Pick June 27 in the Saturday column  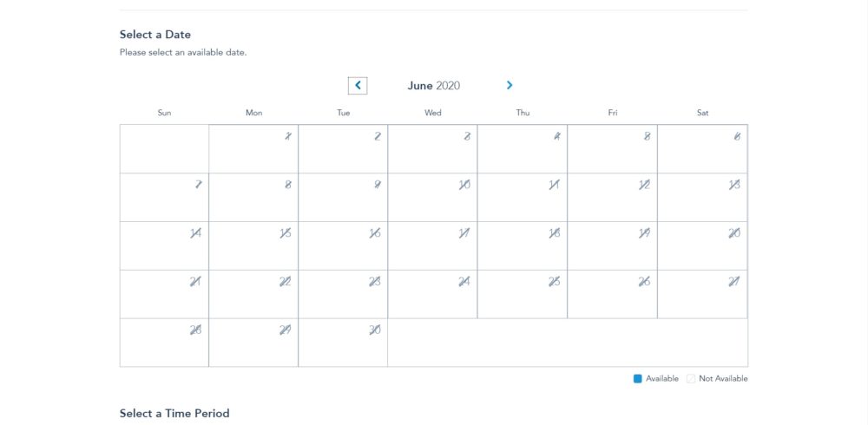pos(702,294)
